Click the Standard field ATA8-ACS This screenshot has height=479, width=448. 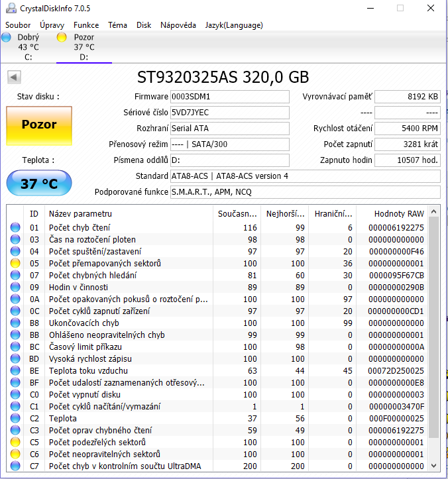pyautogui.click(x=306, y=176)
